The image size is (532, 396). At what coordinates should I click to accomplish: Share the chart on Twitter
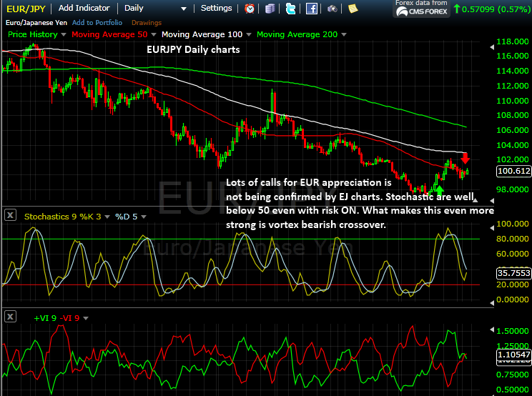[291, 9]
